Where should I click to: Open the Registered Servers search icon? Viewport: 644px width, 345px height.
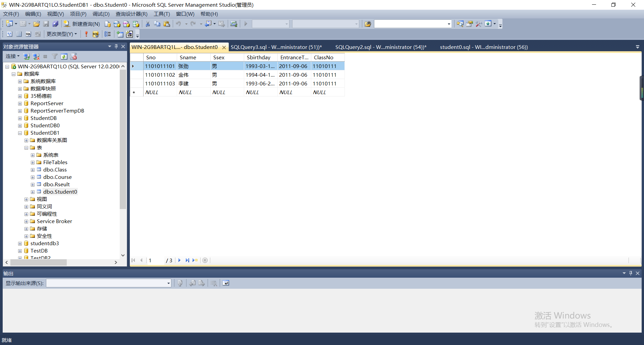(x=460, y=24)
